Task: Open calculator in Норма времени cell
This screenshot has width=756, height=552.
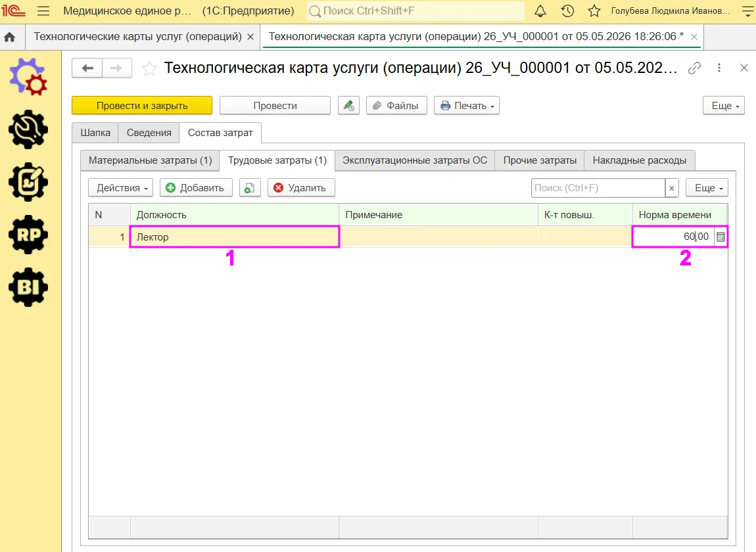Action: [x=721, y=237]
